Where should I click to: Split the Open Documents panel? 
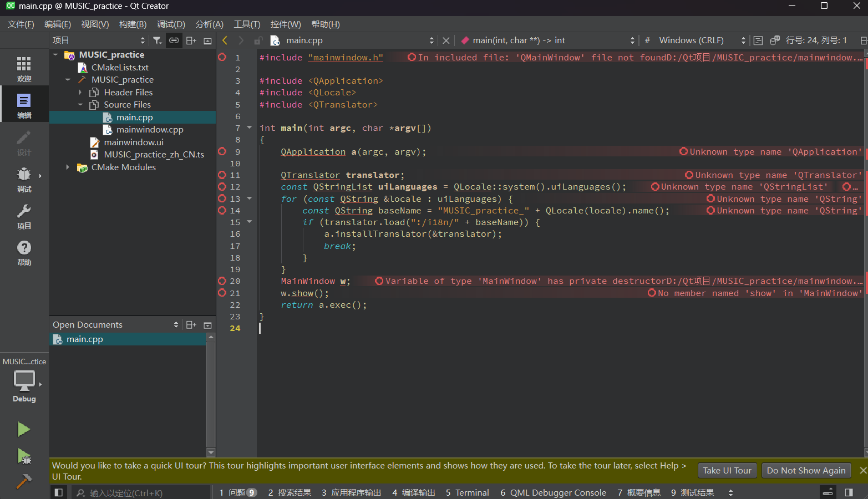pyautogui.click(x=191, y=325)
